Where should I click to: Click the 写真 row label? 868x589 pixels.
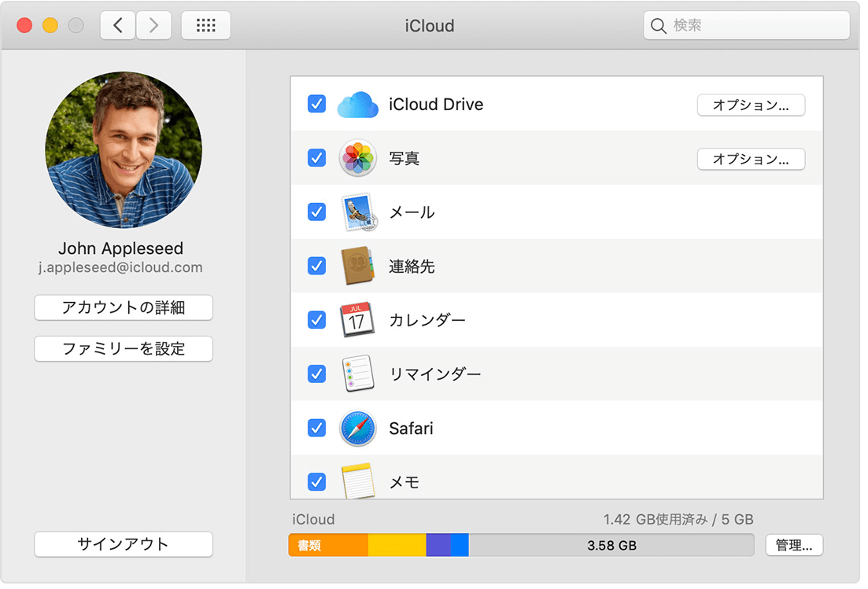click(404, 158)
